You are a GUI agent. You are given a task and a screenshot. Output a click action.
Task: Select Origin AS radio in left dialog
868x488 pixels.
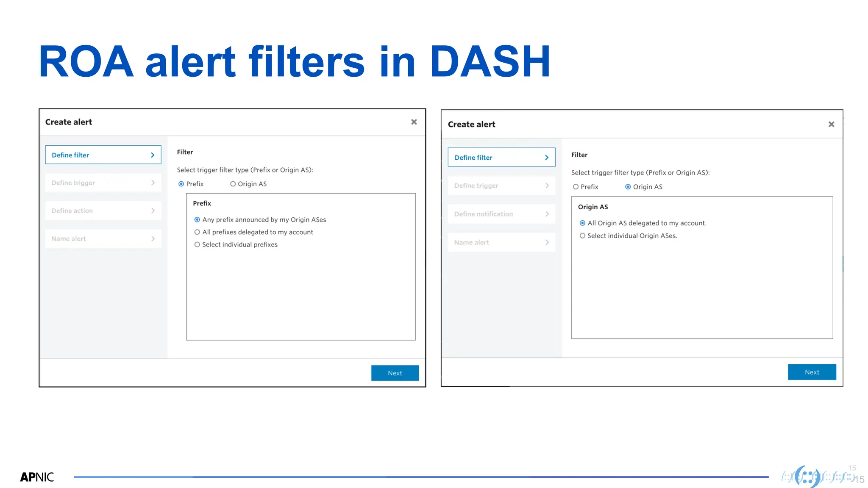coord(233,184)
